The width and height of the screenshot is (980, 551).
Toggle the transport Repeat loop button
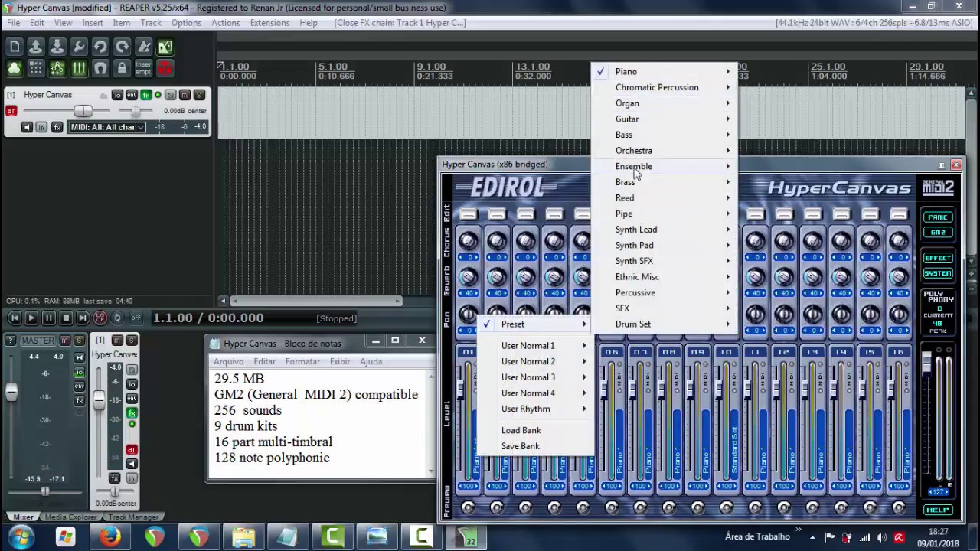tap(117, 318)
